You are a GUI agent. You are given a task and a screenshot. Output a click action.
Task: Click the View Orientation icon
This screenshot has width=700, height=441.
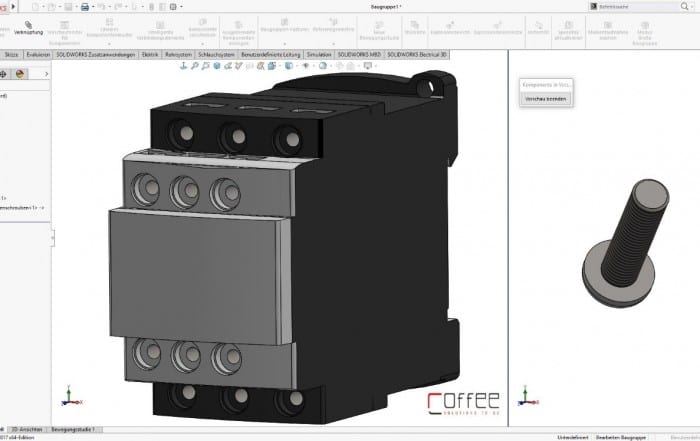pyautogui.click(x=272, y=66)
